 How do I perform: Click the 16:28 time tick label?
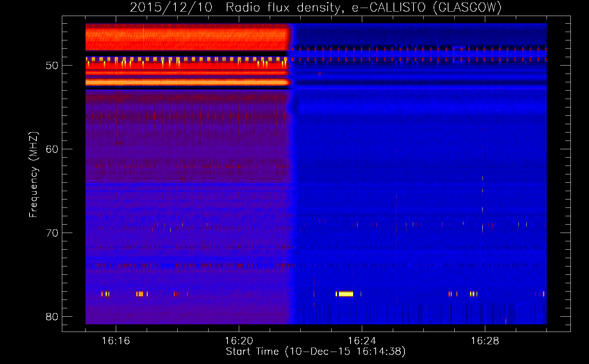point(485,341)
